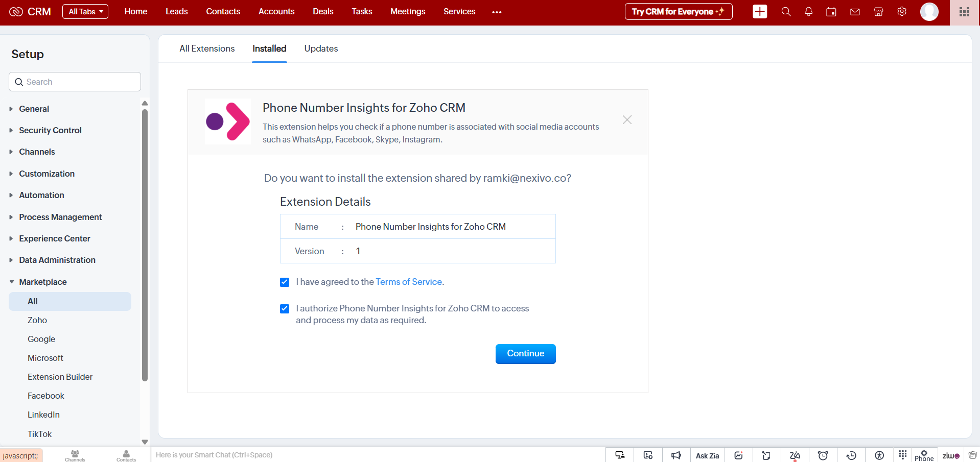Open the sticky note share icon in bottom bar
980x462 pixels.
click(x=766, y=455)
